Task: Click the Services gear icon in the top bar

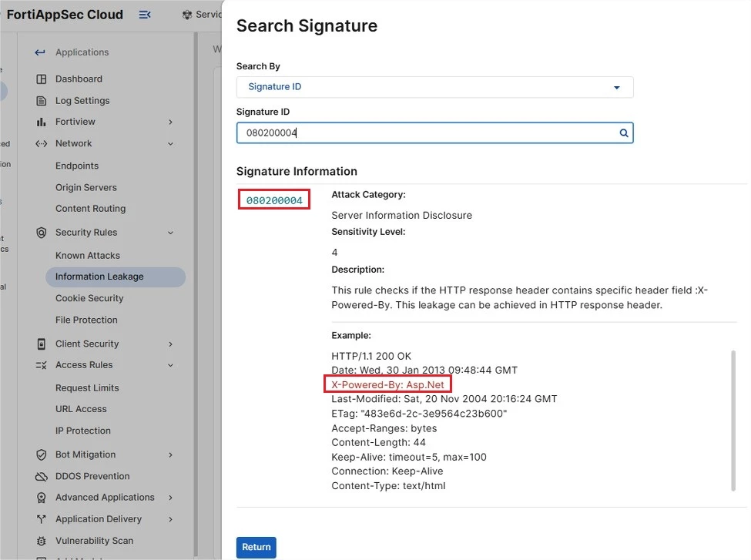Action: 187,15
